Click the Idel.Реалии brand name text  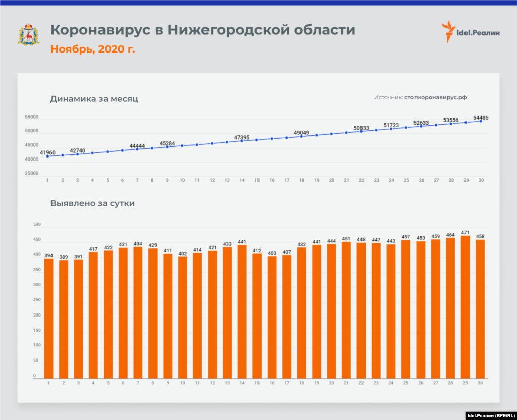(x=479, y=33)
